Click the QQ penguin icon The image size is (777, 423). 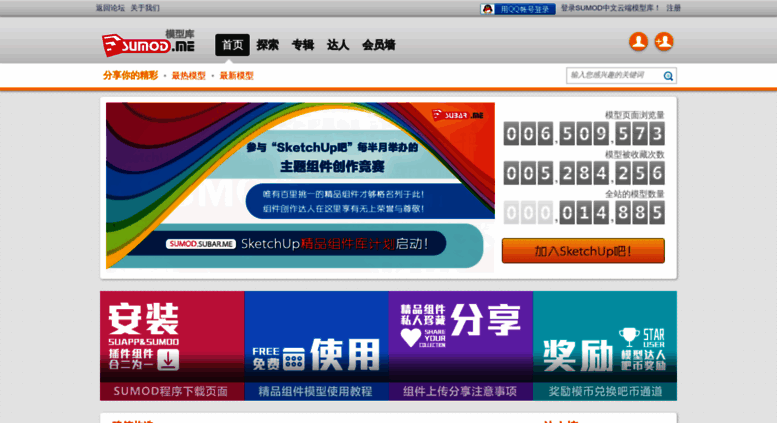point(488,8)
